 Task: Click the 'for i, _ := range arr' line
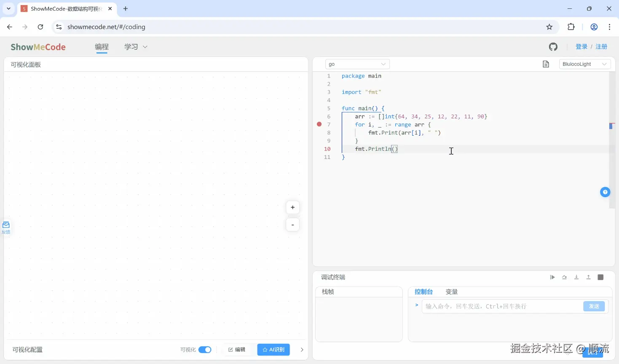393,125
